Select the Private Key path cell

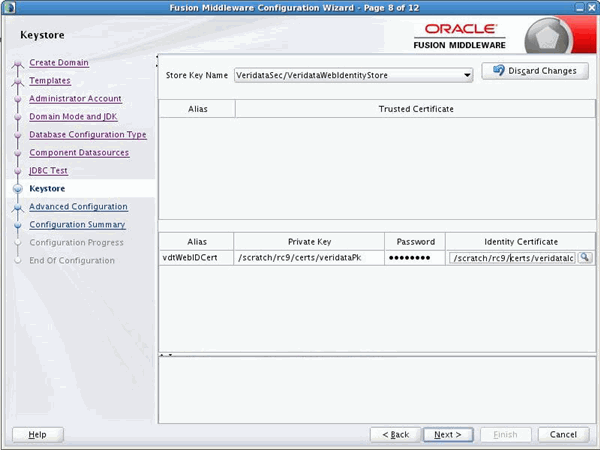tap(309, 258)
